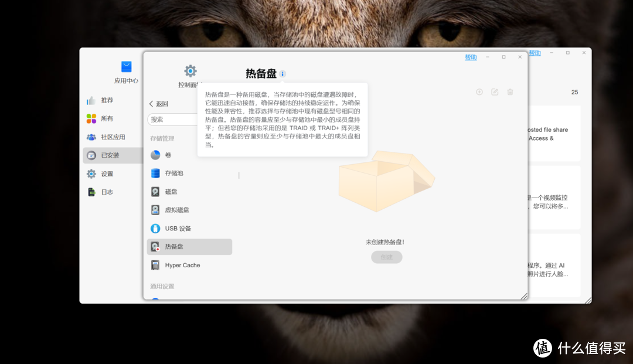Click the 控制面板 gear icon
The width and height of the screenshot is (633, 364).
coord(190,70)
